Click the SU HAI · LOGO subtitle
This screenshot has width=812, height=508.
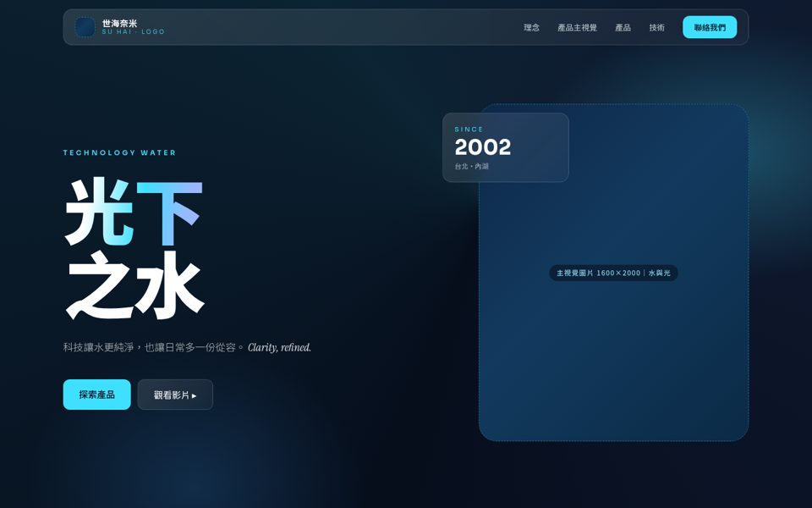[133, 31]
